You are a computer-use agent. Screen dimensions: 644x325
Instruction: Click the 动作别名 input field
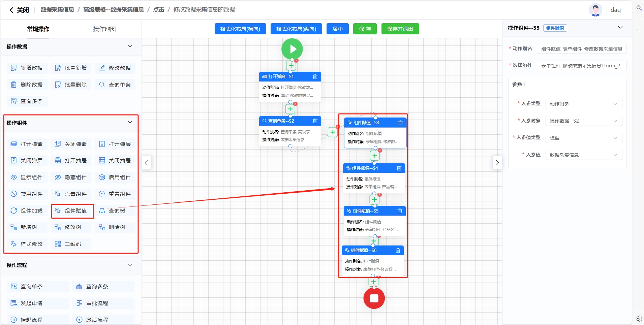tap(581, 49)
